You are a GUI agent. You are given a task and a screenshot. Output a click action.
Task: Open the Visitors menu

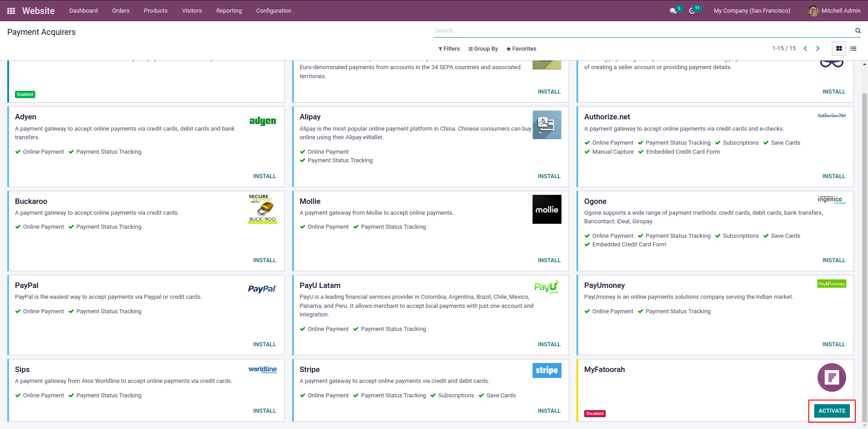point(192,11)
